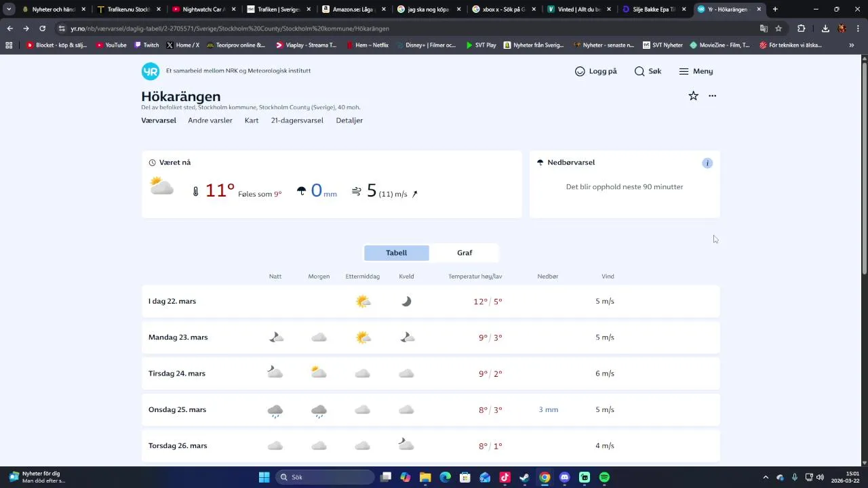
Task: Open the Chrome apps grid icon
Action: [x=9, y=45]
